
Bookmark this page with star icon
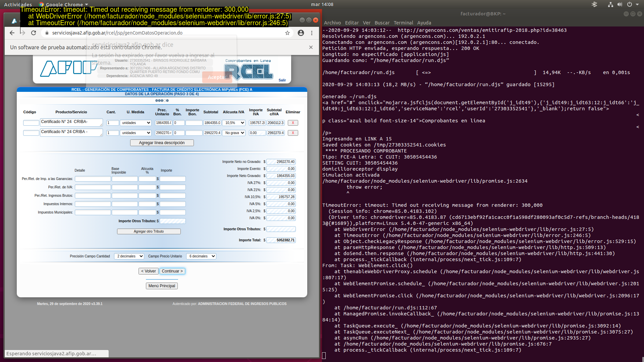click(287, 33)
